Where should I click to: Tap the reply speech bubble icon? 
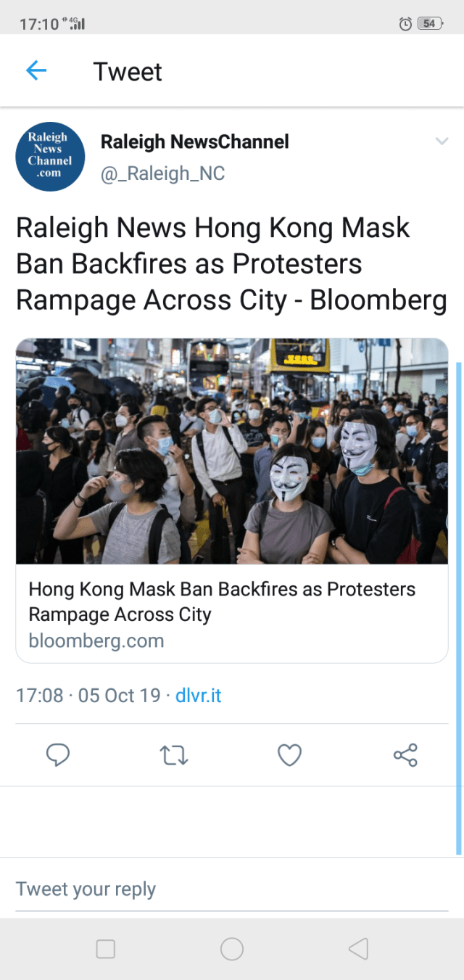pyautogui.click(x=58, y=755)
